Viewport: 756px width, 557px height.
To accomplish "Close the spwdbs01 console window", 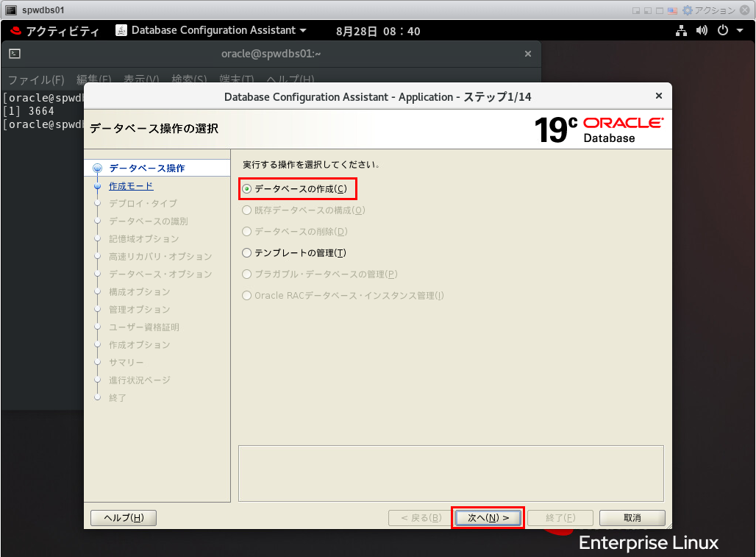I will [x=745, y=10].
